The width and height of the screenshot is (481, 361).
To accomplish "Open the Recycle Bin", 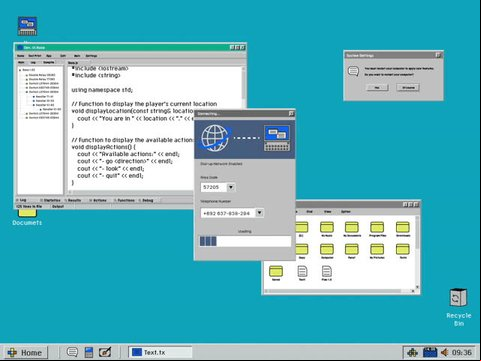I will pos(458,298).
